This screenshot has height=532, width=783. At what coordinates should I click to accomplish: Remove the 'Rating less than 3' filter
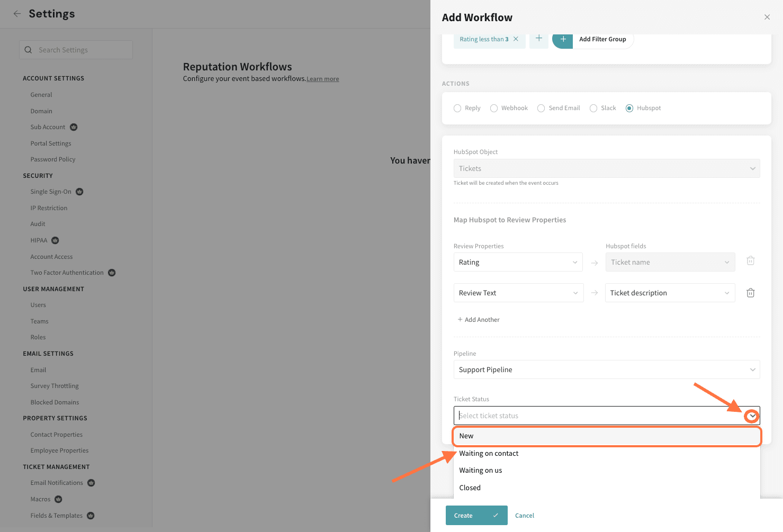516,39
